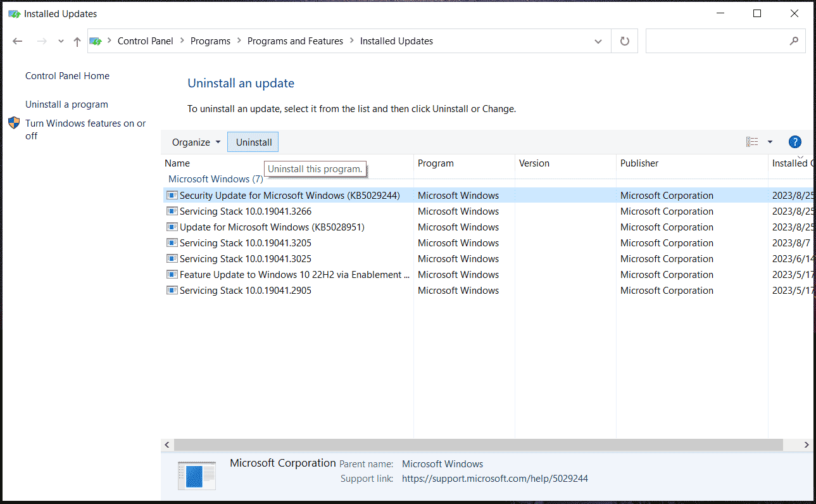Open recent locations dropdown arrow
The width and height of the screenshot is (816, 504).
click(61, 41)
